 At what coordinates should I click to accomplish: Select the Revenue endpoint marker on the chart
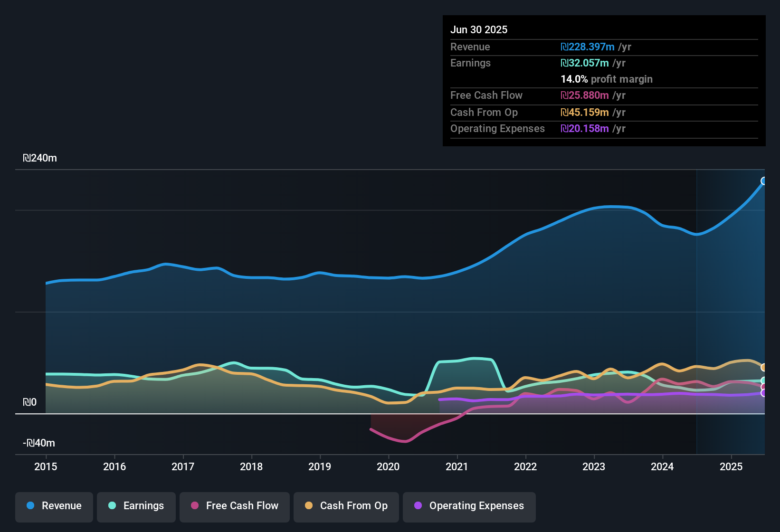(x=764, y=180)
